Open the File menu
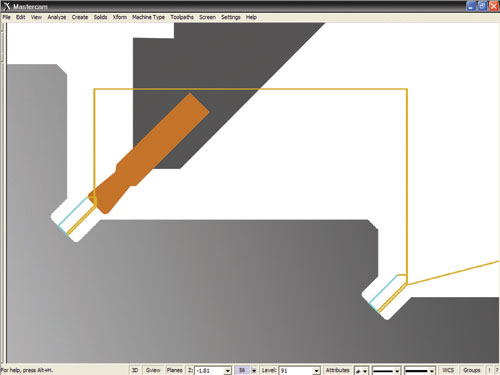500x375 pixels. point(6,17)
